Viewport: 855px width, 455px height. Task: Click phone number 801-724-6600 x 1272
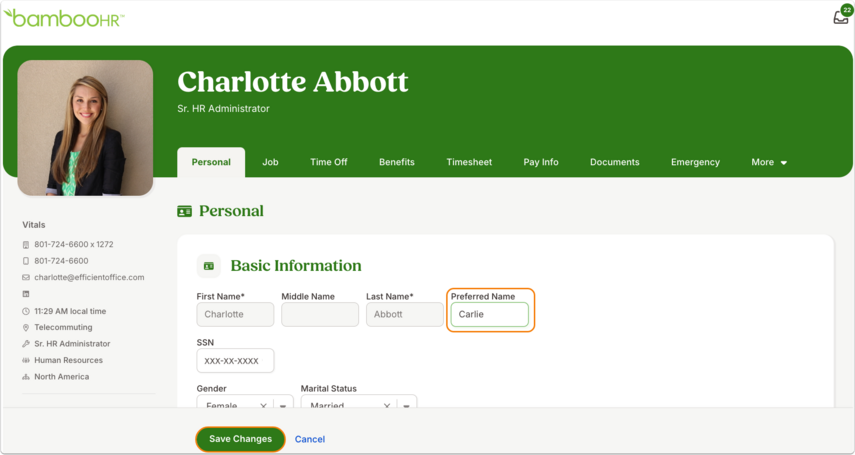[x=74, y=244]
